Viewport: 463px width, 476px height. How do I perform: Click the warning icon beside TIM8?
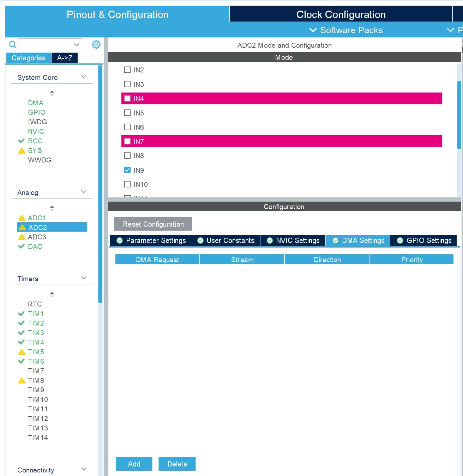(x=22, y=381)
